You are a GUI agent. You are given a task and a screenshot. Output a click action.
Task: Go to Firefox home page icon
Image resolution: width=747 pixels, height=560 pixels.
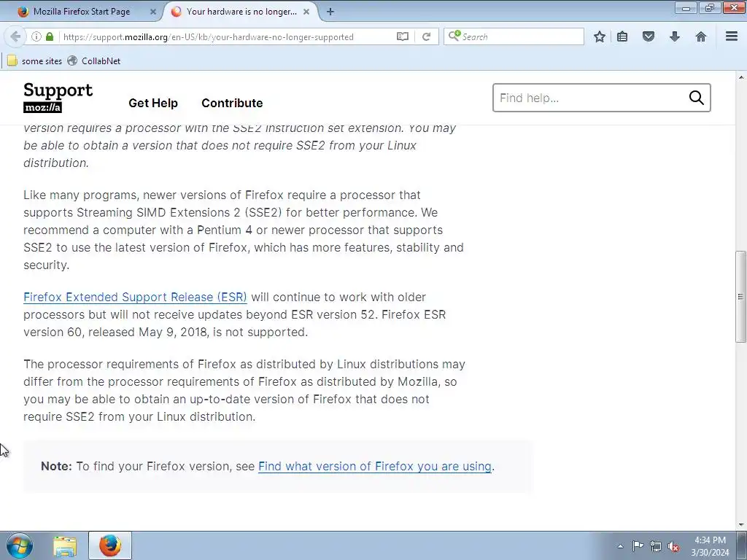point(701,36)
